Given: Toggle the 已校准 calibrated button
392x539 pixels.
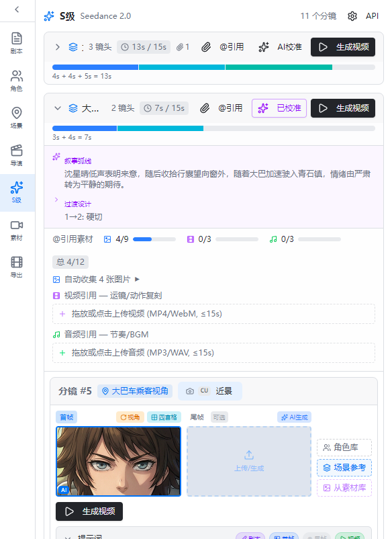Looking at the screenshot, I should click(x=279, y=108).
